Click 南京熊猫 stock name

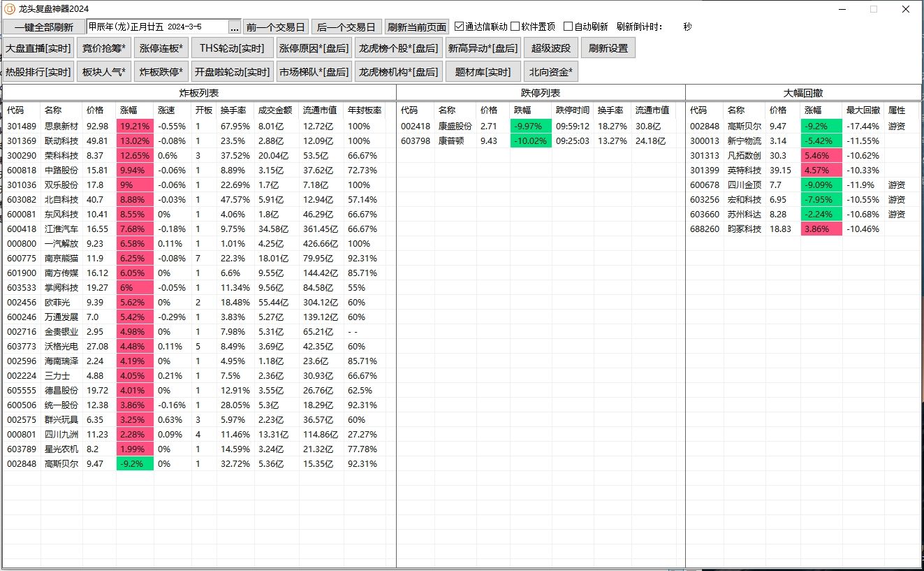pyautogui.click(x=61, y=259)
